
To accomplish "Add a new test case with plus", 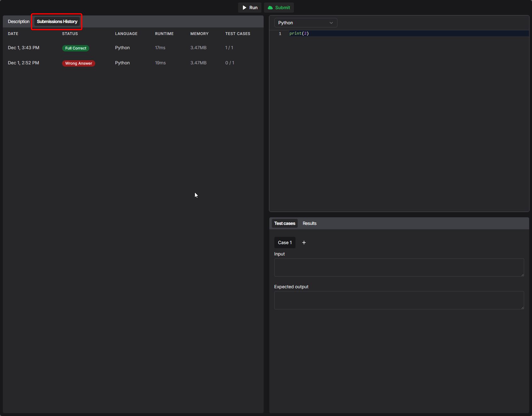I will (304, 243).
